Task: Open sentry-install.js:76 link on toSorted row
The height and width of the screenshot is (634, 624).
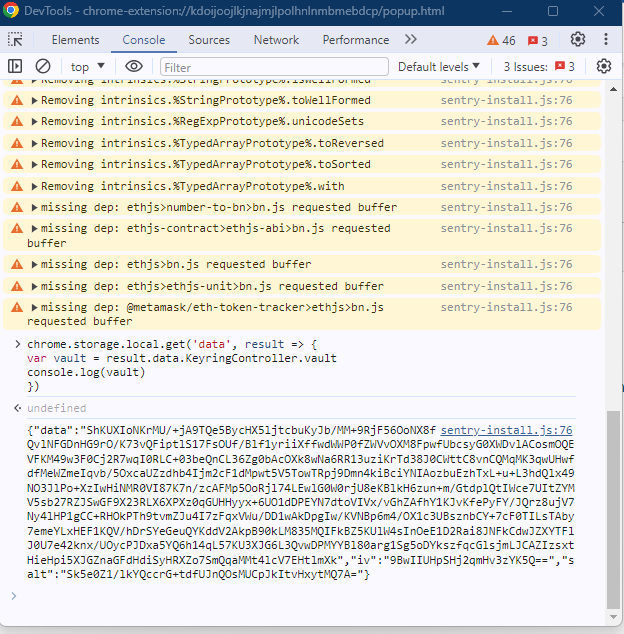Action: coord(506,164)
